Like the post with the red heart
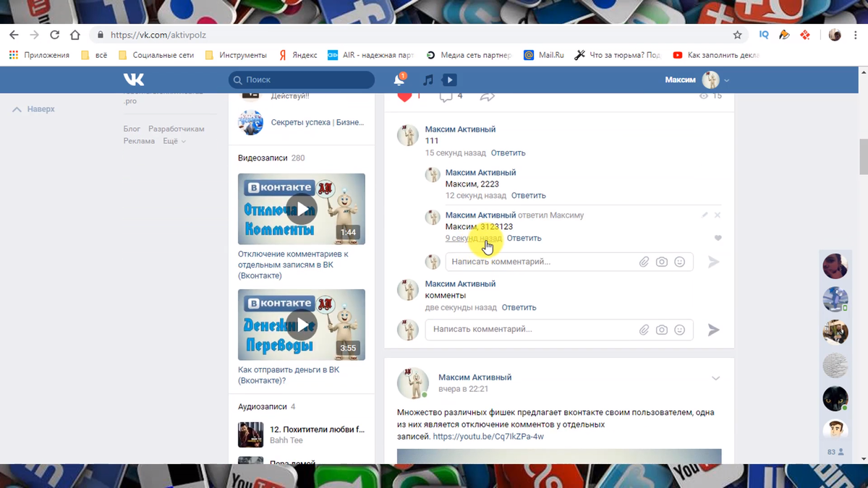 (x=404, y=96)
